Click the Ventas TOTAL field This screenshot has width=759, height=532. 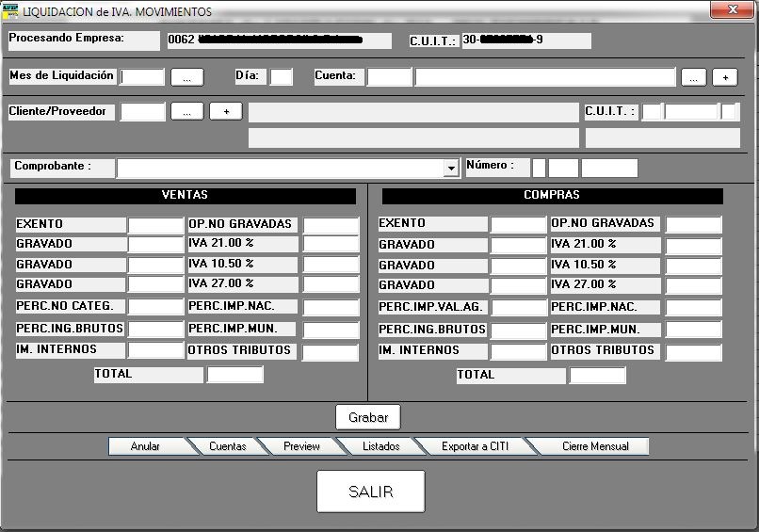tap(234, 375)
